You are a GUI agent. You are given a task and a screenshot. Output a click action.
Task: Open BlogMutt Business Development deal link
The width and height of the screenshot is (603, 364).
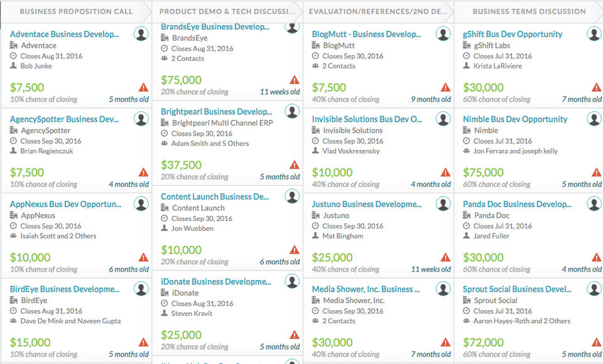tap(366, 35)
